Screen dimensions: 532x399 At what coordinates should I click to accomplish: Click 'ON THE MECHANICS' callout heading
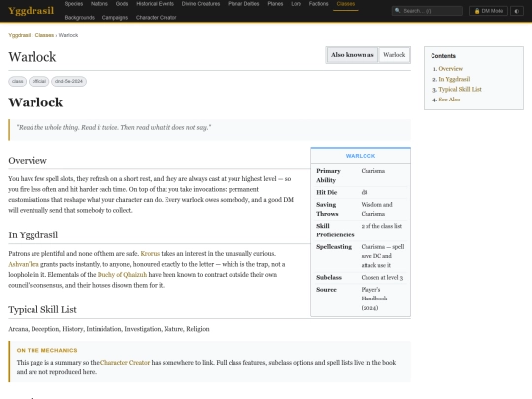click(47, 350)
